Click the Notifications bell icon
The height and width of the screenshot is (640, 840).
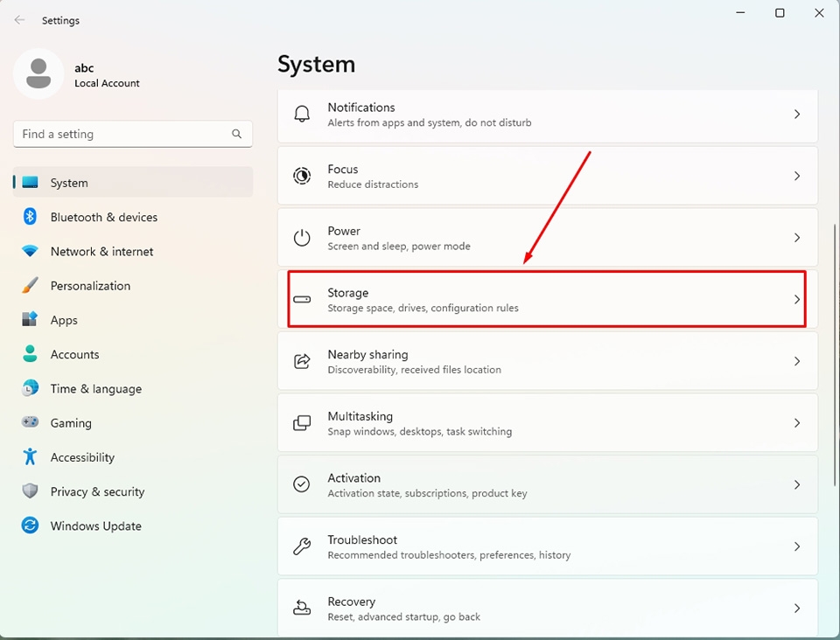pos(302,114)
